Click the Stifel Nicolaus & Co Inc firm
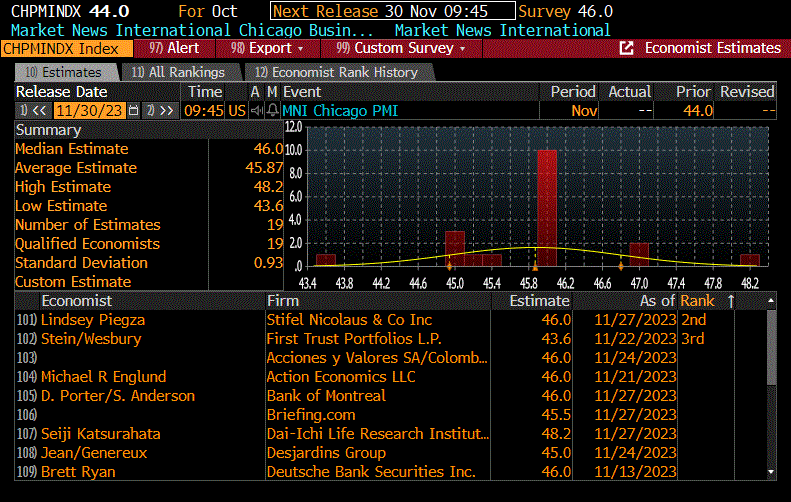The width and height of the screenshot is (791, 502). [x=349, y=320]
